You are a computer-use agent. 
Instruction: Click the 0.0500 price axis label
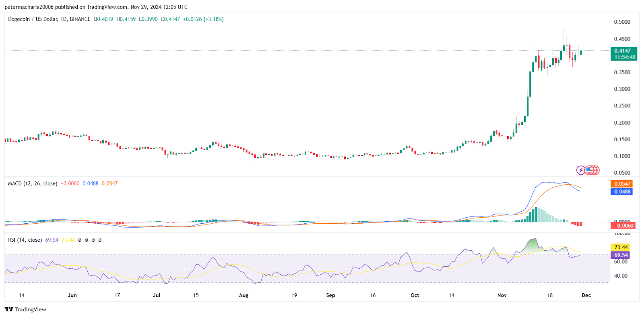(x=622, y=173)
